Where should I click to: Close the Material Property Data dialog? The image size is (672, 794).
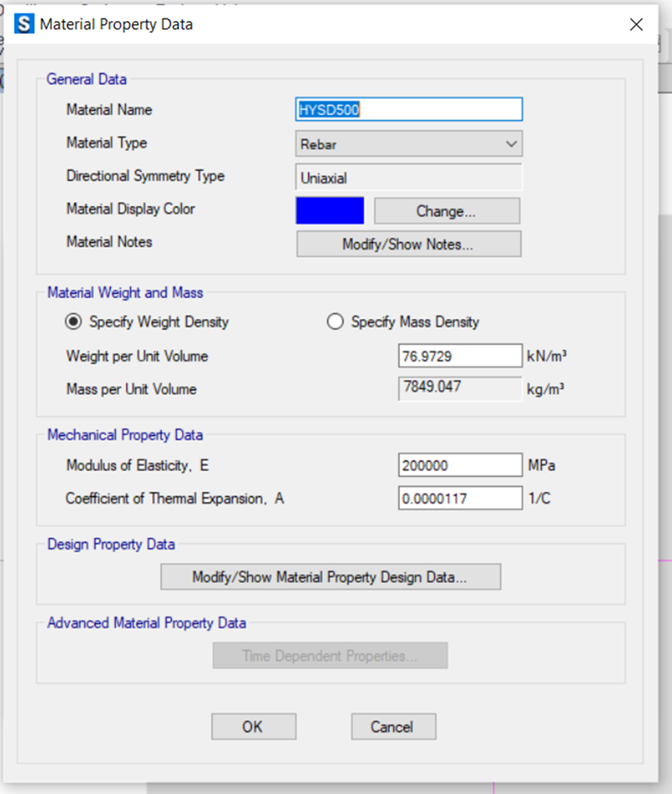tap(636, 24)
